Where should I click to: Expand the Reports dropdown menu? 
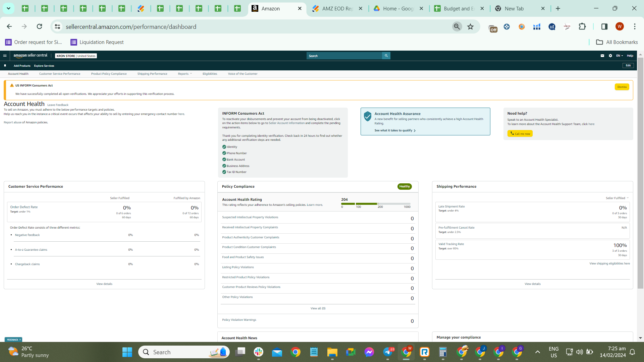pyautogui.click(x=185, y=74)
